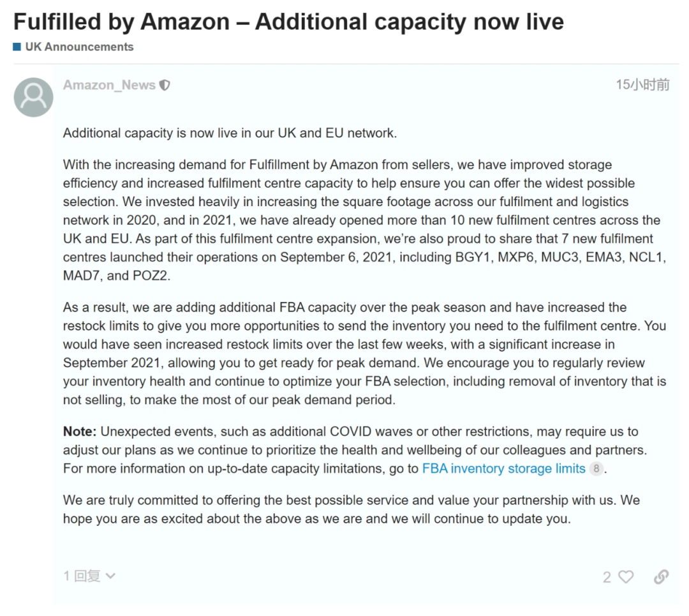Open the Amazon_News username profile
Image resolution: width=689 pixels, height=616 pixels.
tap(109, 86)
